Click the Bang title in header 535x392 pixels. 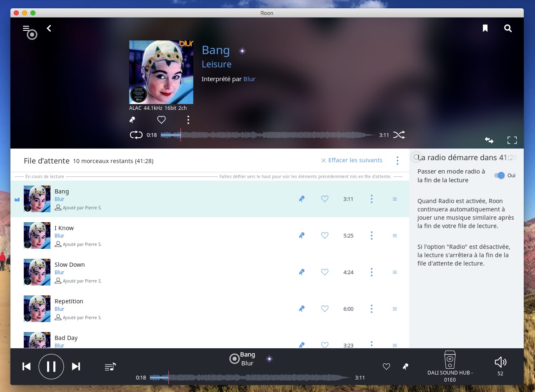pyautogui.click(x=216, y=50)
